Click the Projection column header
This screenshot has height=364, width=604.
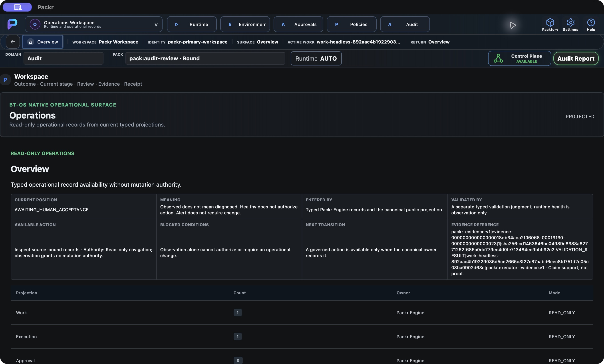[x=26, y=293]
